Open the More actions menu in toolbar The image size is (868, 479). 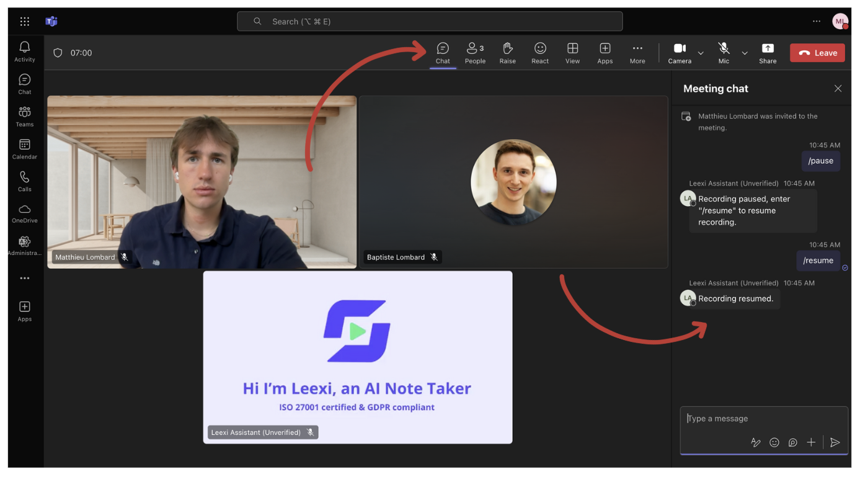click(637, 53)
